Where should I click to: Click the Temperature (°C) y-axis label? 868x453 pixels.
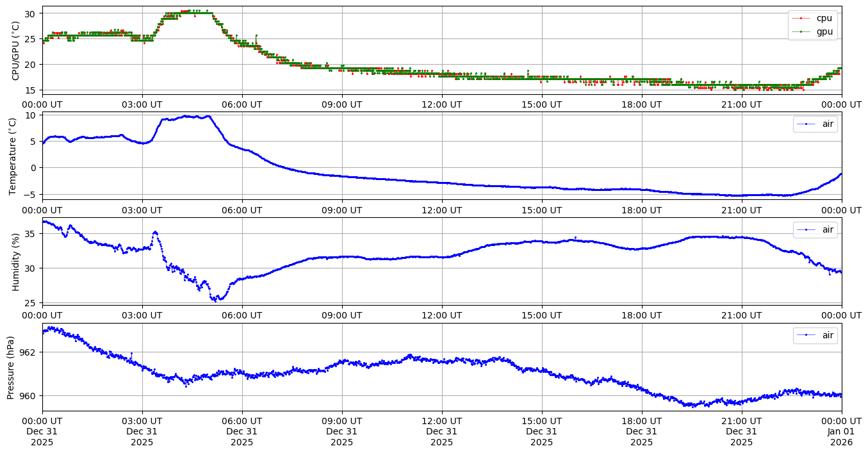point(13,156)
